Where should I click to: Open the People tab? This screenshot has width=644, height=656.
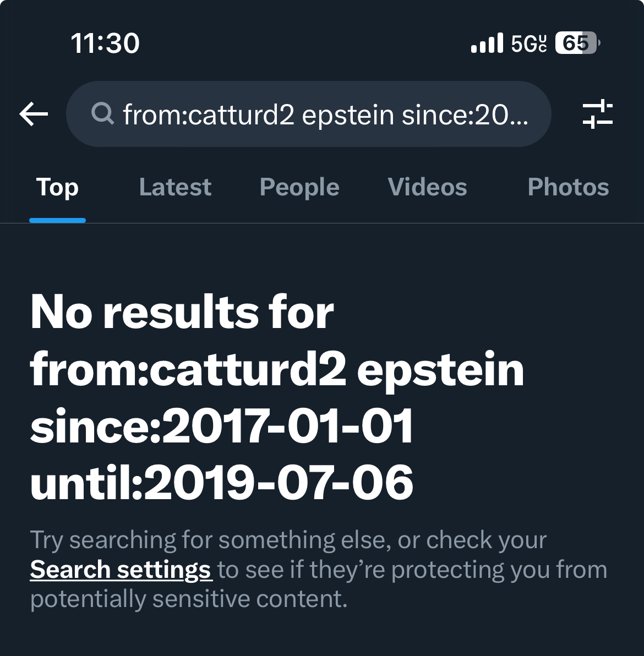(x=299, y=187)
